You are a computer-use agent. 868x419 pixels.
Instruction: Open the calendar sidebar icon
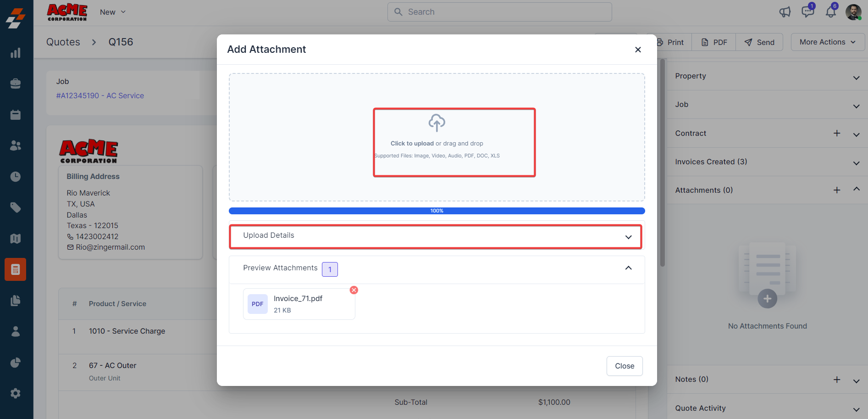tap(16, 115)
